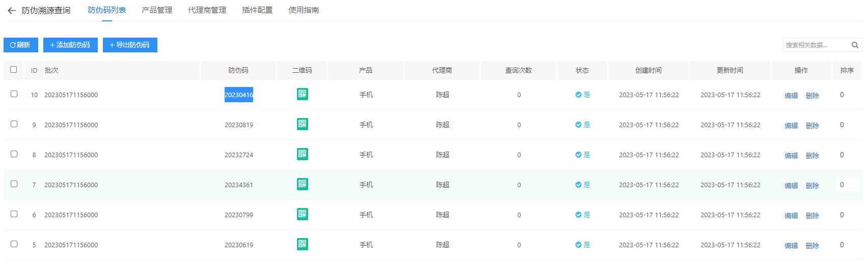Tick the select-all checkbox in table header
This screenshot has width=868, height=262.
(14, 70)
